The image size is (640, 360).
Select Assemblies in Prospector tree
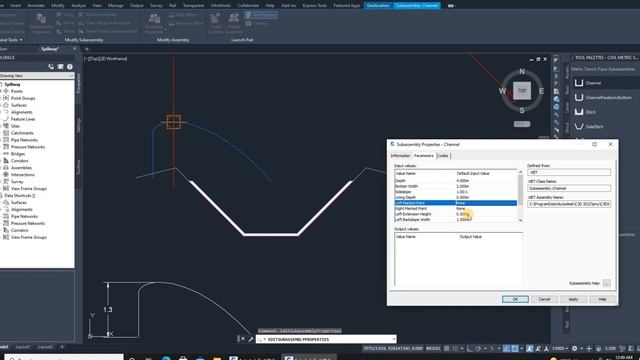coord(21,168)
